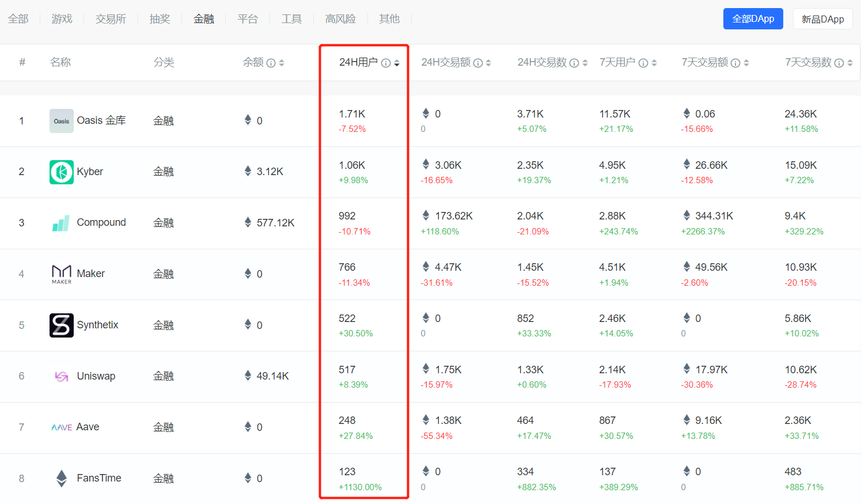This screenshot has width=861, height=504.
Task: Open the FansTime Ethereum logo icon
Action: click(x=62, y=478)
